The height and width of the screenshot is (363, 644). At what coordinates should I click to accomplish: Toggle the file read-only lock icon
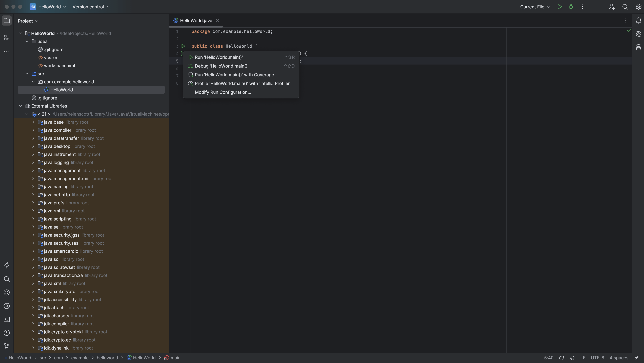coord(637,358)
